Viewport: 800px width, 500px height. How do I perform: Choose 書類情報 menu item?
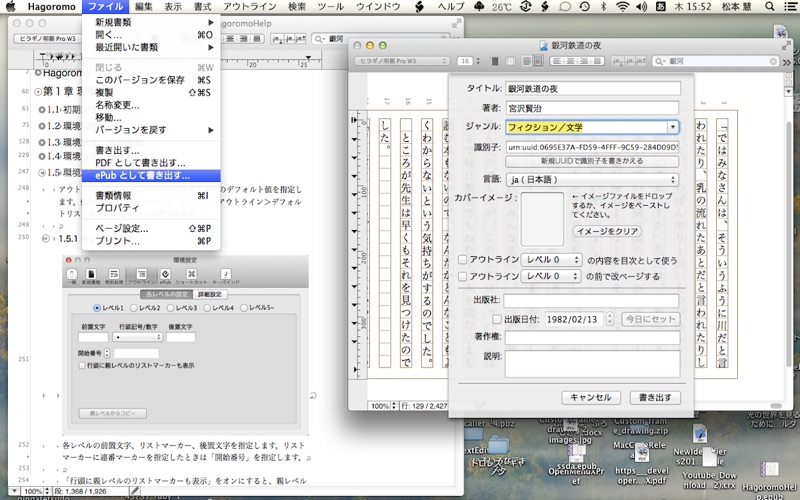pos(151,195)
